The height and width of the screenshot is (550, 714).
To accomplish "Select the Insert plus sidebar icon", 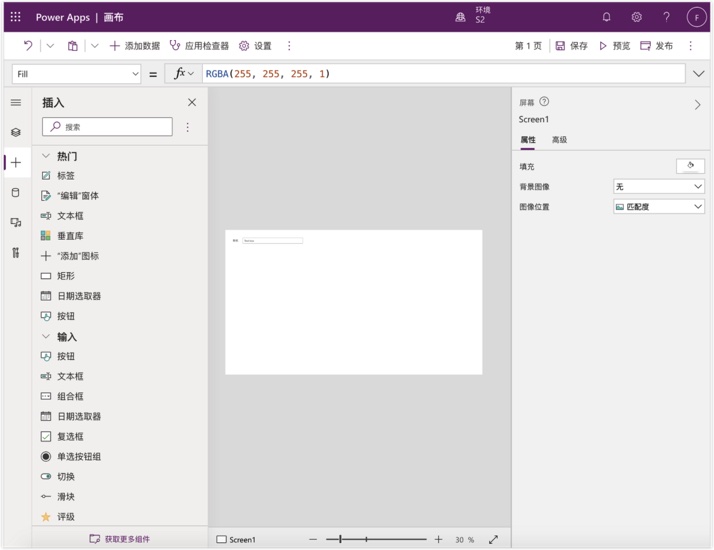I will pyautogui.click(x=16, y=162).
